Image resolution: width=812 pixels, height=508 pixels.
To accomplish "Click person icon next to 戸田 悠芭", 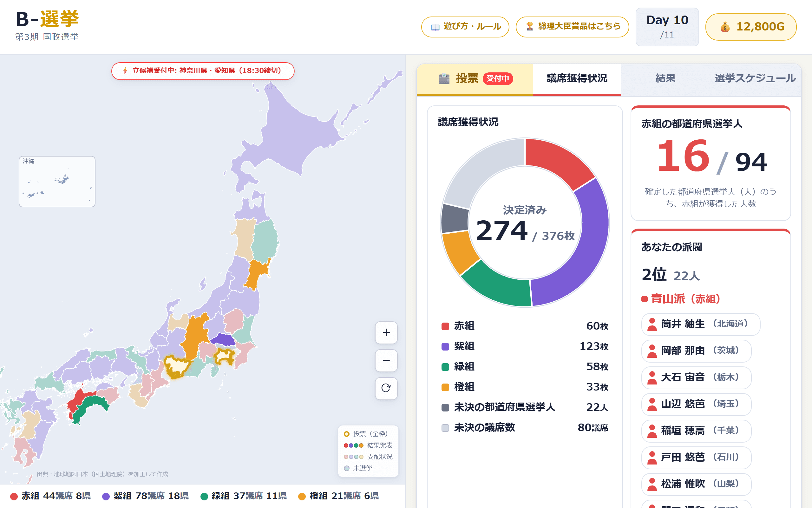I will (652, 458).
